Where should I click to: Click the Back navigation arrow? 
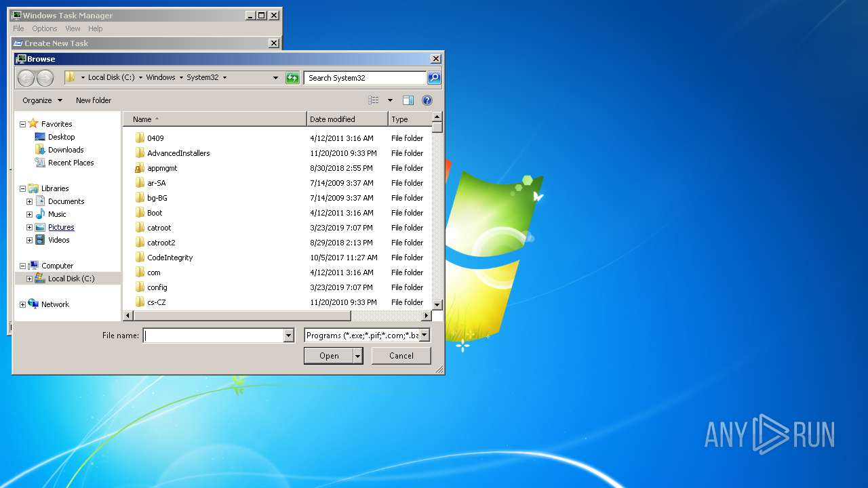[x=26, y=78]
